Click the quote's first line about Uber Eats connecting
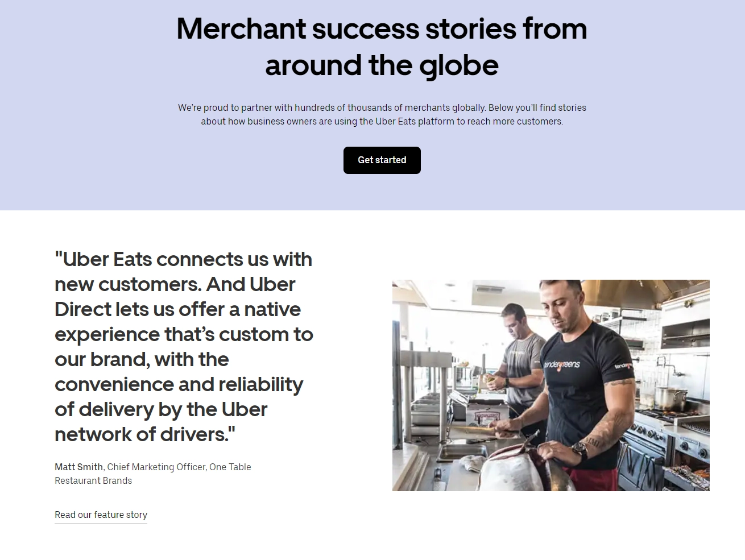The height and width of the screenshot is (560, 745). click(x=183, y=259)
